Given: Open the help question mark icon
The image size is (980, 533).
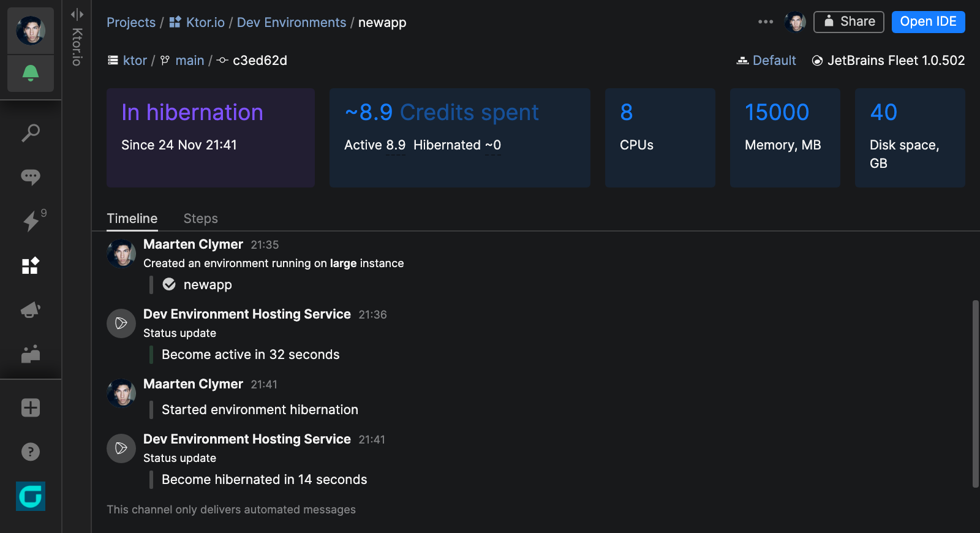Looking at the screenshot, I should tap(31, 452).
